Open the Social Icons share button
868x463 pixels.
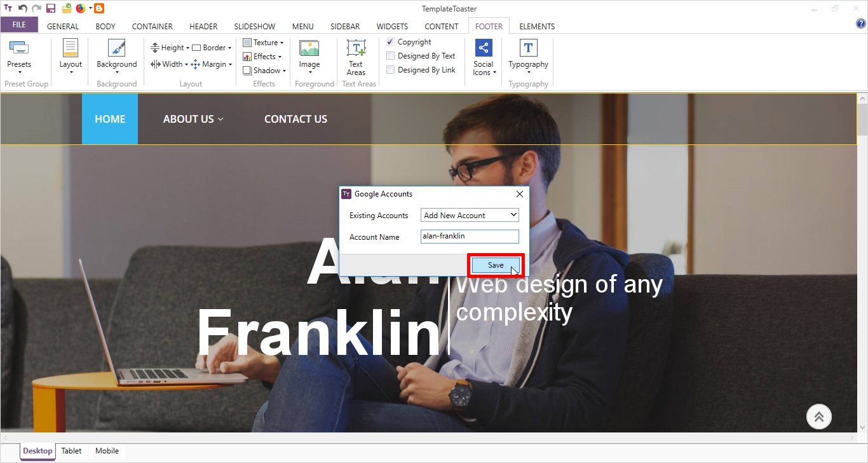click(484, 48)
